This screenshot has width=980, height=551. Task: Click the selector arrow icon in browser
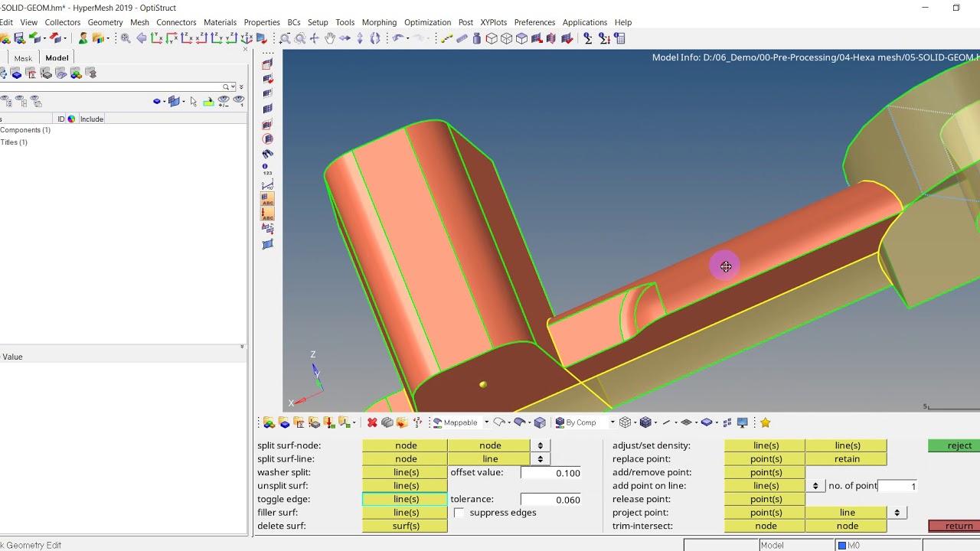click(x=193, y=101)
